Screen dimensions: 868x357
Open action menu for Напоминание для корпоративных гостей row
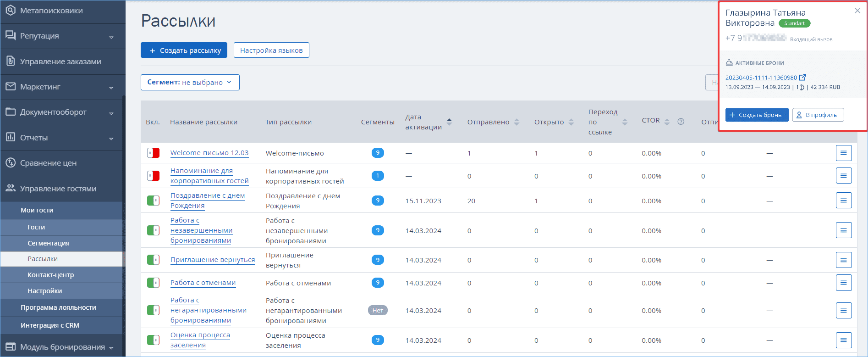(844, 176)
